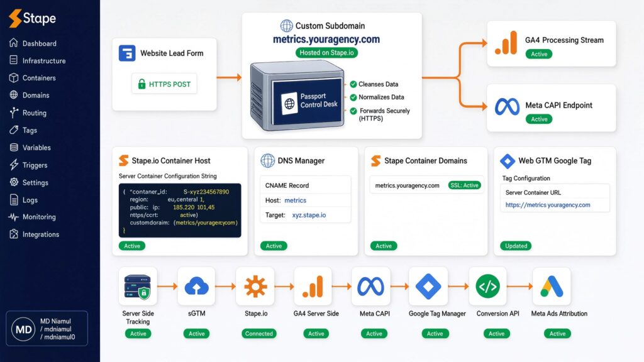644x362 pixels.
Task: Click the metrics.youragency.com domain entry
Action: coord(407,185)
